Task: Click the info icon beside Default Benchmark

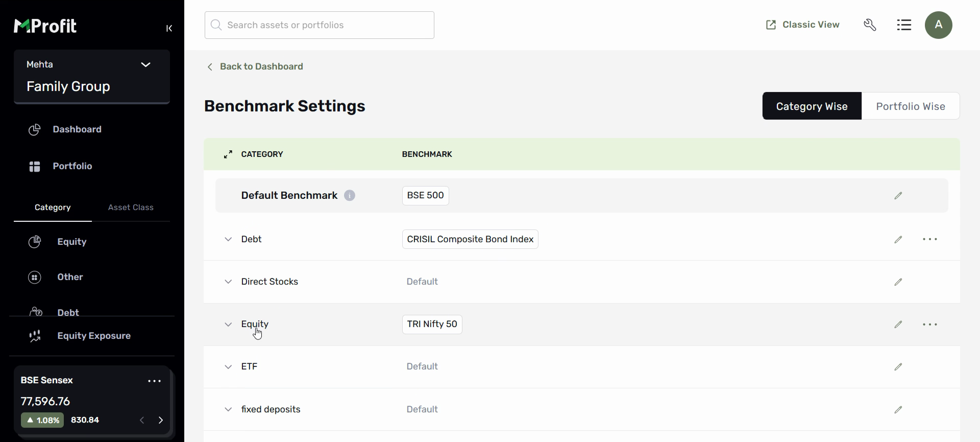Action: click(x=349, y=196)
